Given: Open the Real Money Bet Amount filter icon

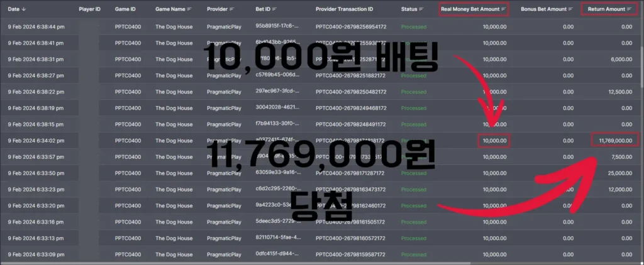Looking at the screenshot, I should pos(504,9).
